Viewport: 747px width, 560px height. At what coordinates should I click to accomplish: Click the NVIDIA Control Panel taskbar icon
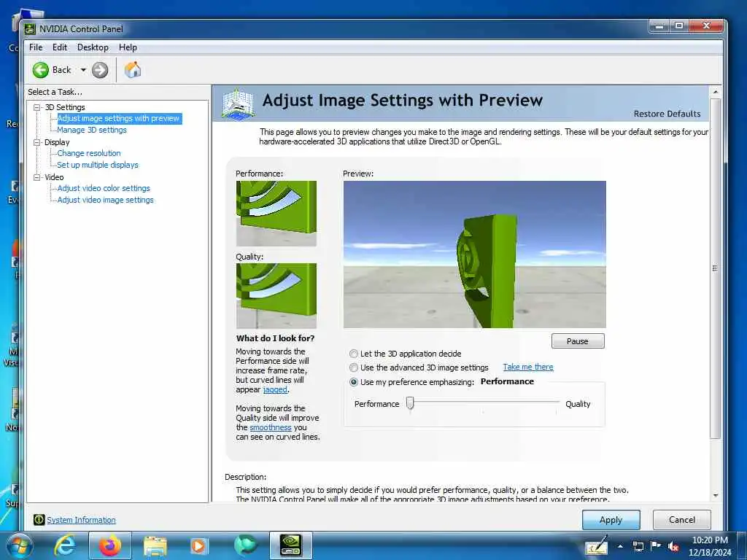290,545
